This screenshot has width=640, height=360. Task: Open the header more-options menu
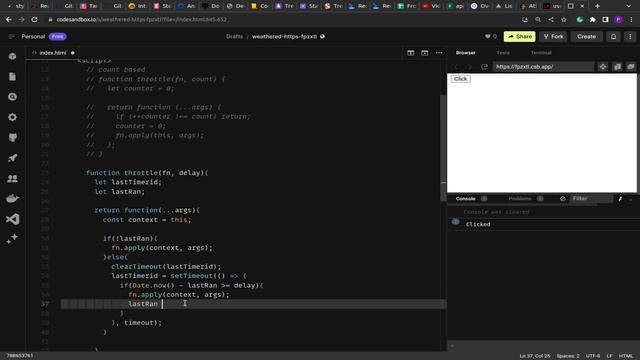[x=630, y=36]
